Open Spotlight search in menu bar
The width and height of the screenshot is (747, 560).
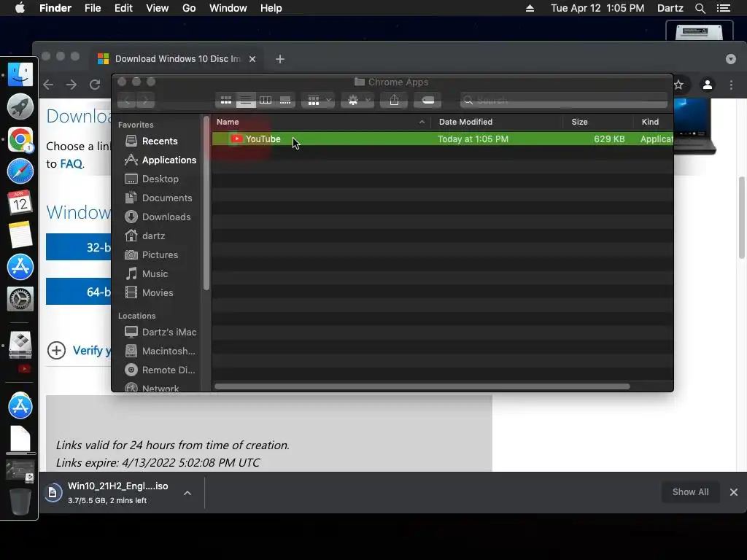tap(700, 8)
